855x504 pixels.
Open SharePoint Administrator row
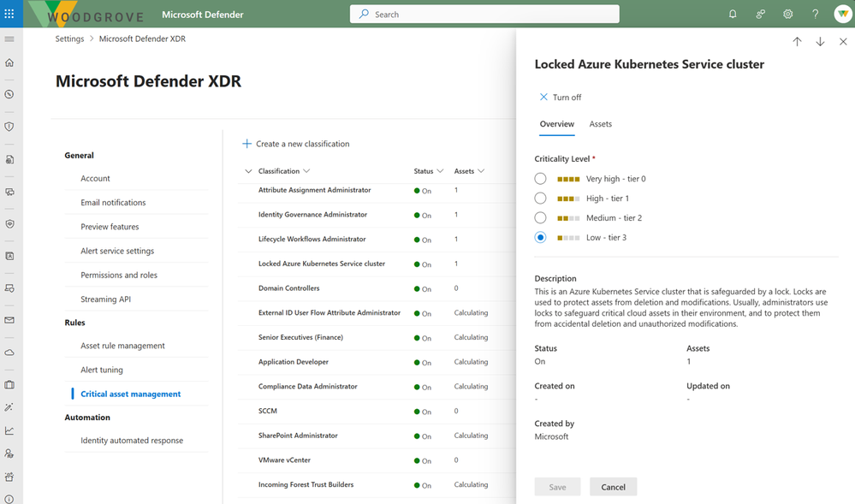point(377,436)
